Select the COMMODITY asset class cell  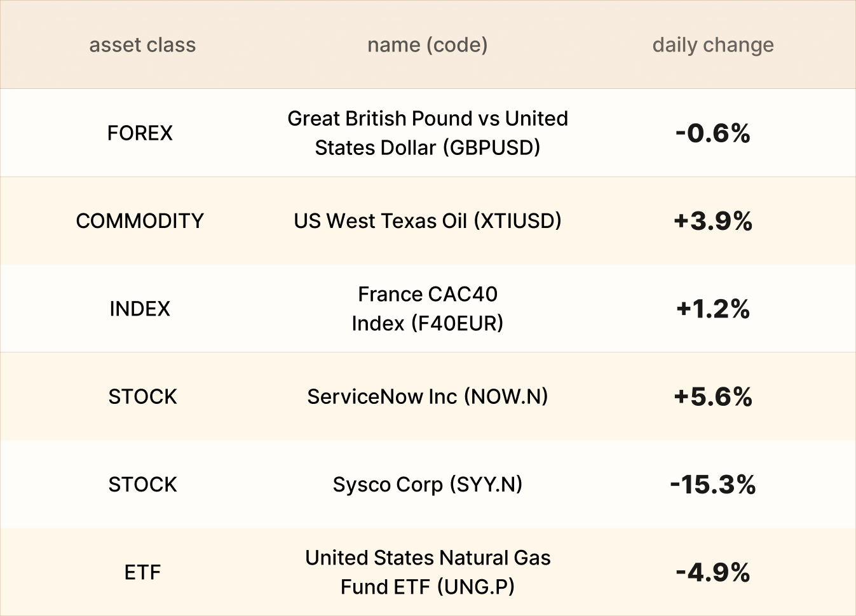pyautogui.click(x=140, y=221)
